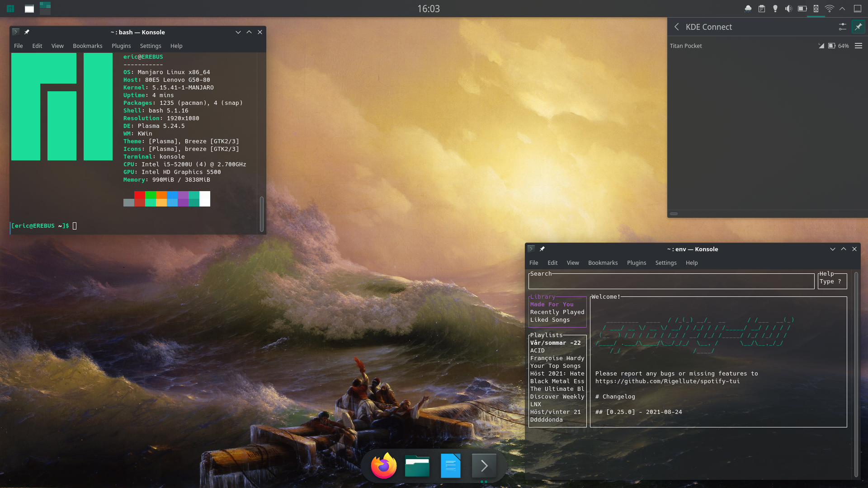
Task: Open File menu in bash Konsole
Action: (19, 46)
